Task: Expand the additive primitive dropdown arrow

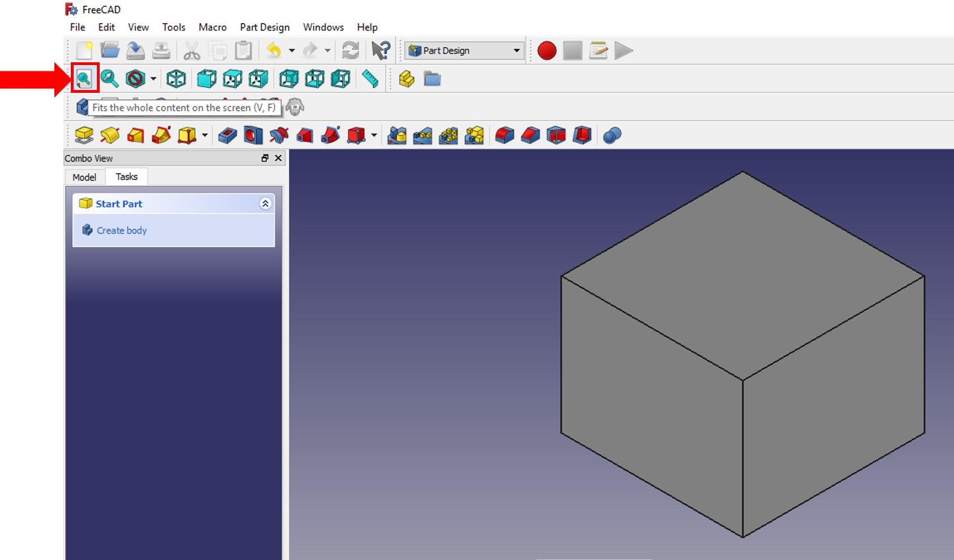Action: (204, 135)
